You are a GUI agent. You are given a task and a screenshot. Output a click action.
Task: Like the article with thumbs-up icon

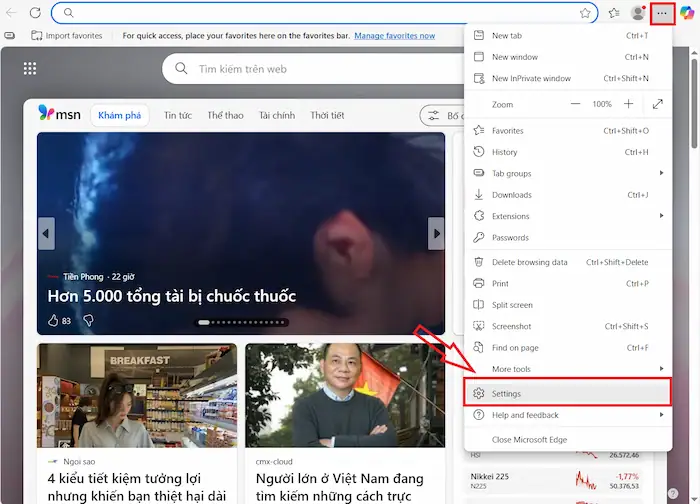pos(54,321)
